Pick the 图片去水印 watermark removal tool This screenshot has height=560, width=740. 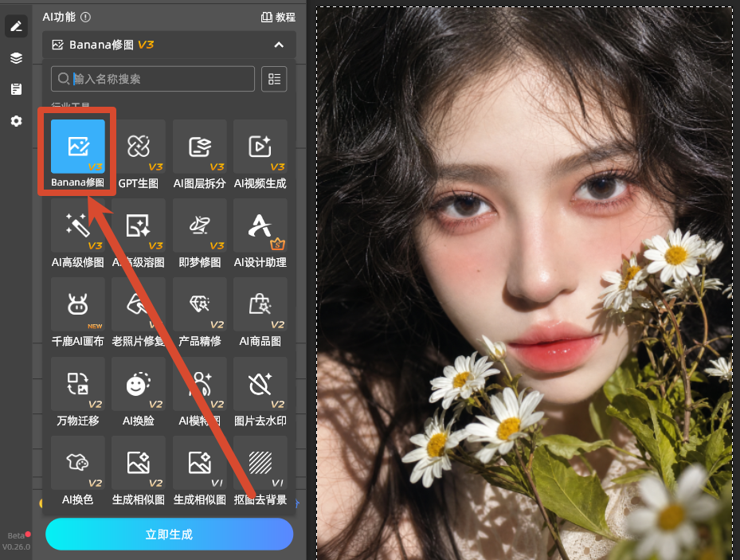pos(260,392)
